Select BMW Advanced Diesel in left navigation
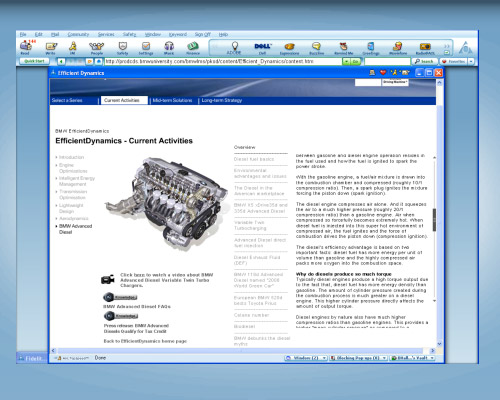Viewport: 500px width, 400px height. 75,229
